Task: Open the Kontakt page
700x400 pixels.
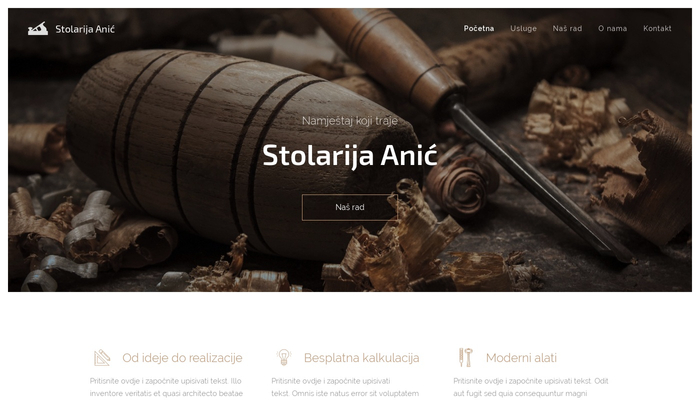Action: [657, 29]
